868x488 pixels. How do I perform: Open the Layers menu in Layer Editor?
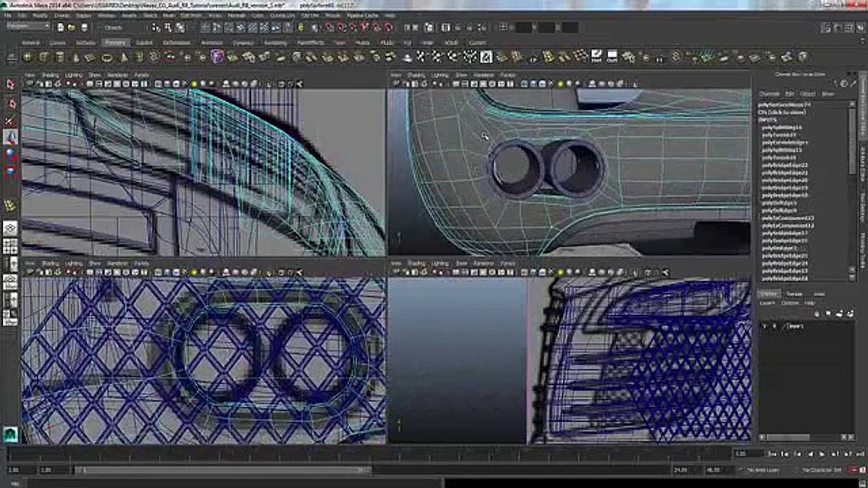767,303
